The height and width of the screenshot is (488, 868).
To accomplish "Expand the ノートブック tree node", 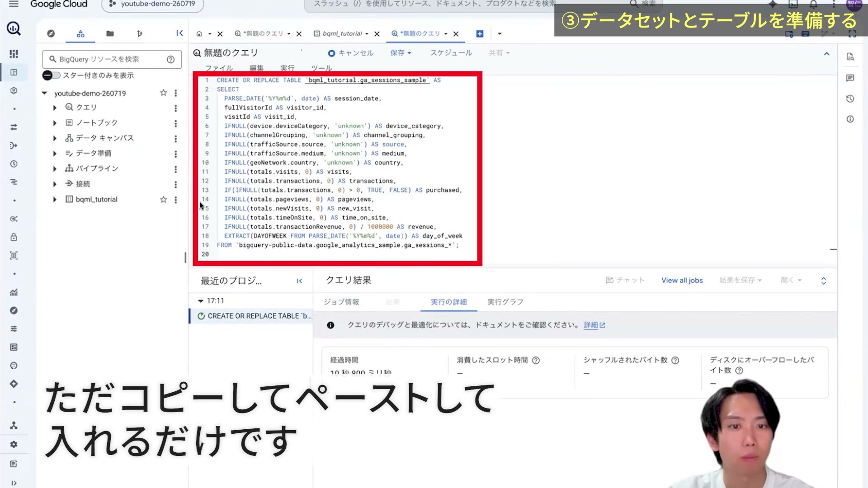I will tap(55, 123).
